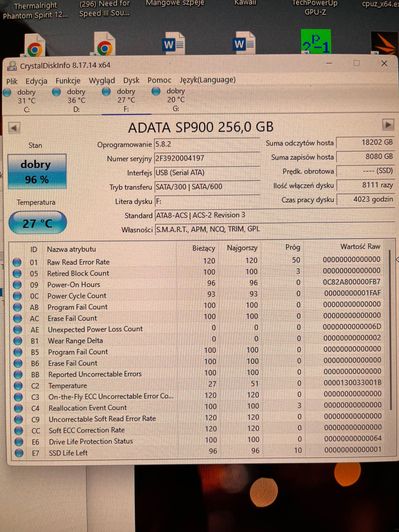
Task: Click status dot for On-the-Fly ECC Uncorrectable
Action: pyautogui.click(x=18, y=397)
